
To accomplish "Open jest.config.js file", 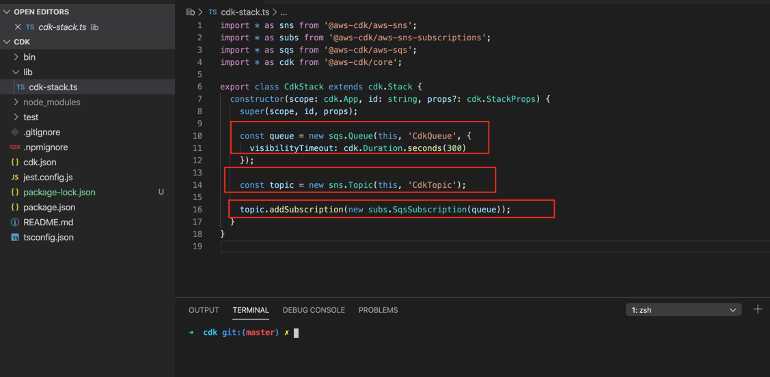I will point(48,177).
